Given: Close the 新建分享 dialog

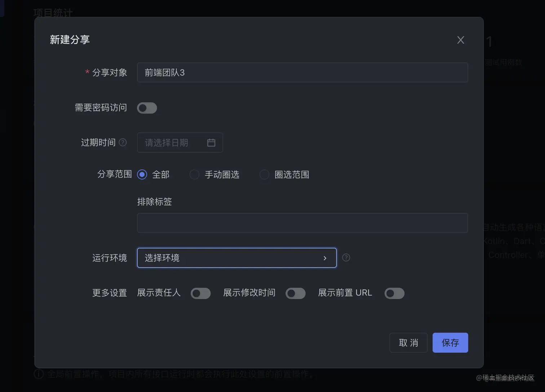Looking at the screenshot, I should click(460, 40).
